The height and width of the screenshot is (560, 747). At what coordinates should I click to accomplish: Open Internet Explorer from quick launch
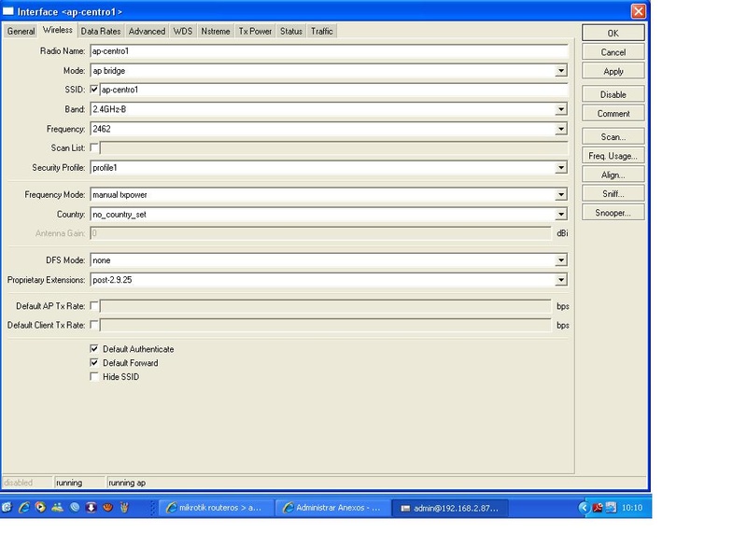[x=24, y=508]
